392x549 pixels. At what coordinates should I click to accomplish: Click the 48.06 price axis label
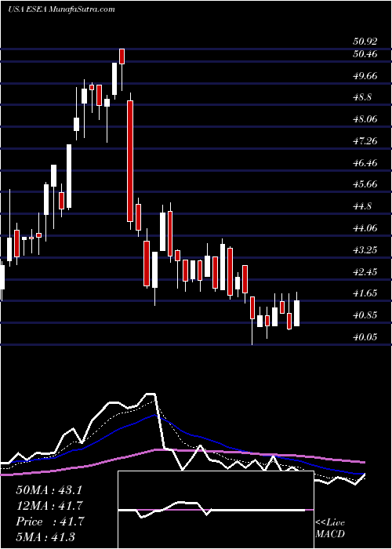click(365, 119)
